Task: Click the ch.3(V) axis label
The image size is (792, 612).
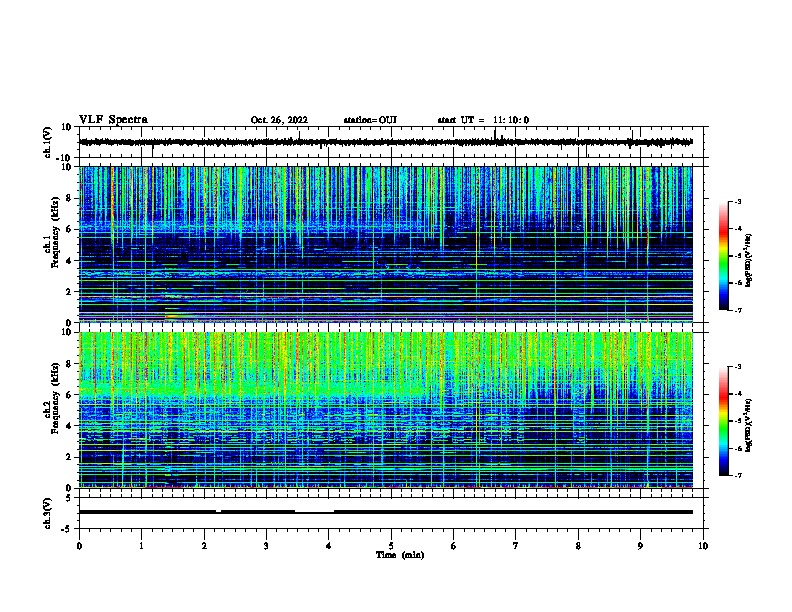Action: click(48, 513)
